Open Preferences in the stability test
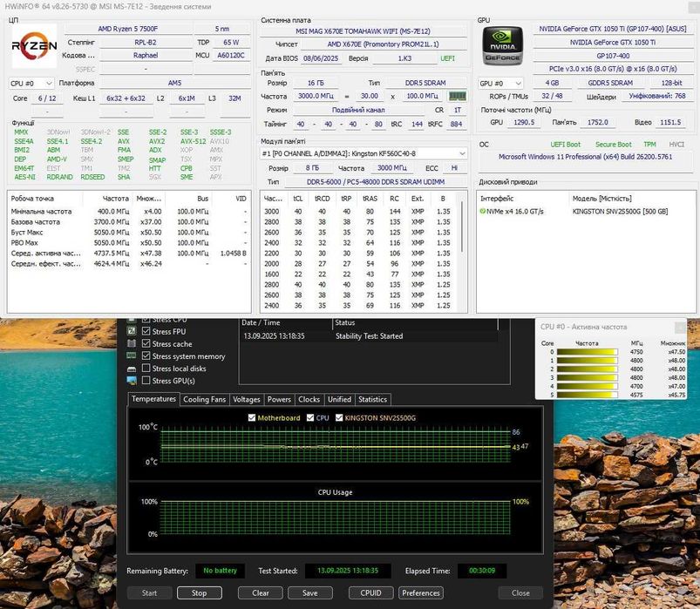The image size is (700, 609). click(421, 593)
